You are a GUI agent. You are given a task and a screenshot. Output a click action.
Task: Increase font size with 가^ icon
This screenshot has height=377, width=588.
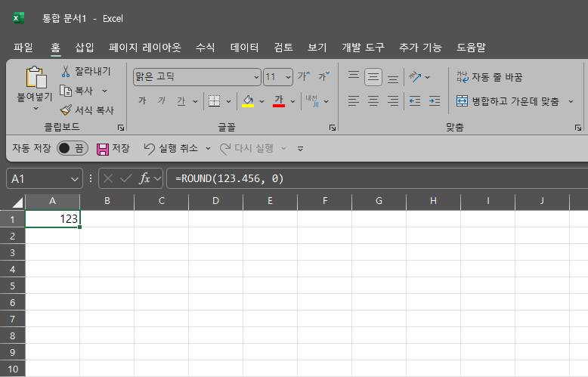click(303, 76)
